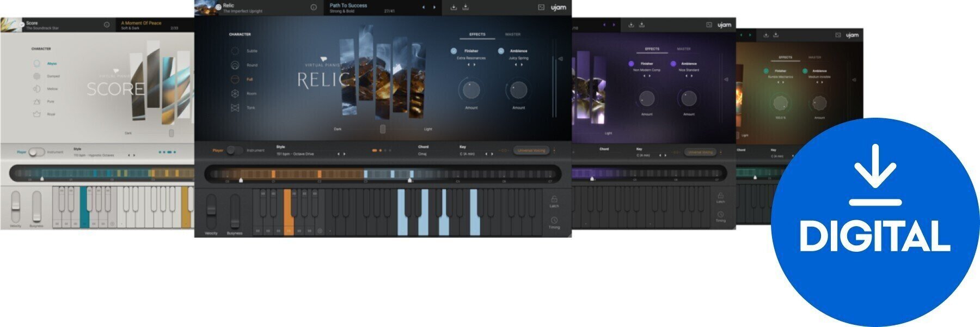The height and width of the screenshot is (327, 980).
Task: Click the Universal Voicing button in Relic
Action: 531,150
